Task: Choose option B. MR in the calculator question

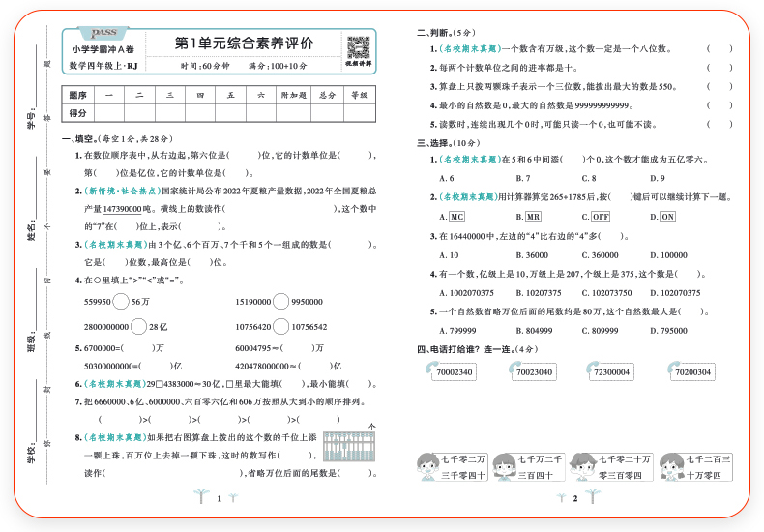Action: click(x=528, y=217)
